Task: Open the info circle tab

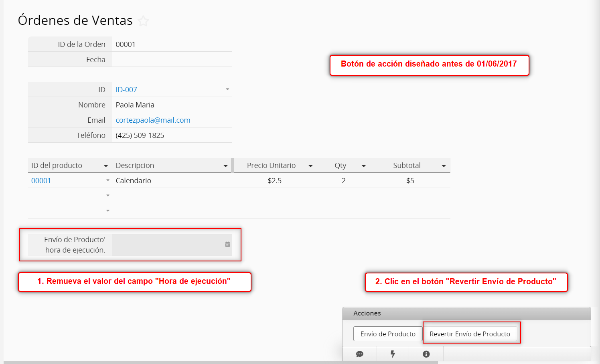Action: [x=426, y=354]
